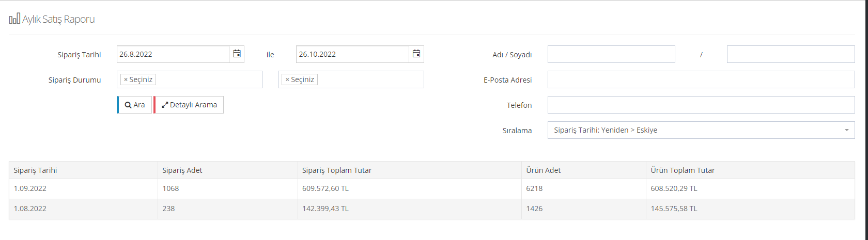Viewport: 868px width, 240px height.
Task: Click the bar chart icon beside Aylık Satış Raporu
Action: click(x=14, y=20)
